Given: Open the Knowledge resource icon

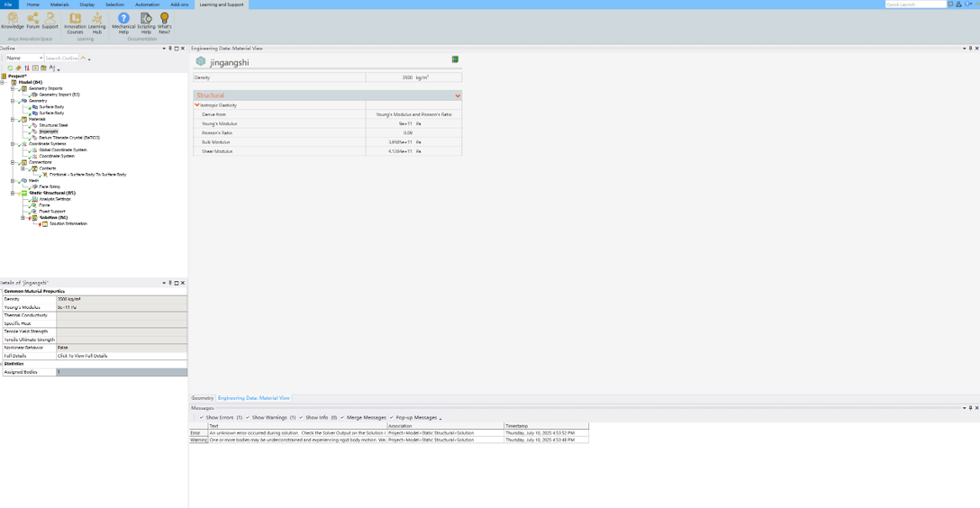Looking at the screenshot, I should pyautogui.click(x=13, y=22).
